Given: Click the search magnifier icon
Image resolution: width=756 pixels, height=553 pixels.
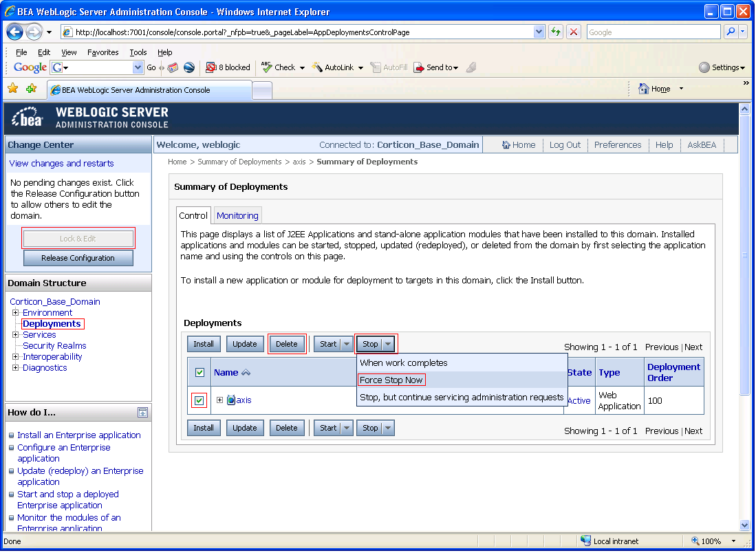Looking at the screenshot, I should click(x=731, y=32).
